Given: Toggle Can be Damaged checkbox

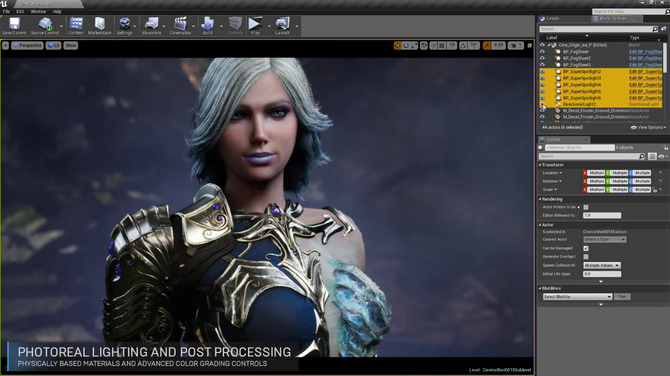Looking at the screenshot, I should [x=586, y=248].
